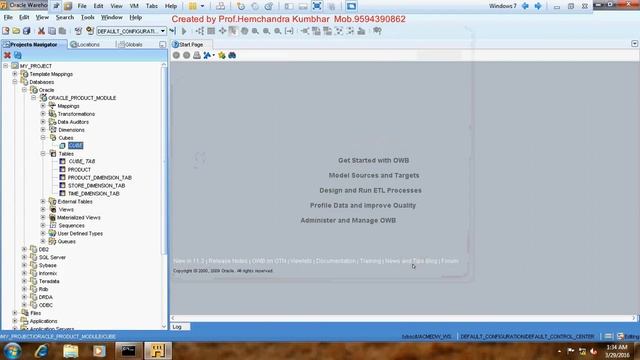Expand the Sequences node
Image resolution: width=640 pixels, height=360 pixels.
click(43, 225)
